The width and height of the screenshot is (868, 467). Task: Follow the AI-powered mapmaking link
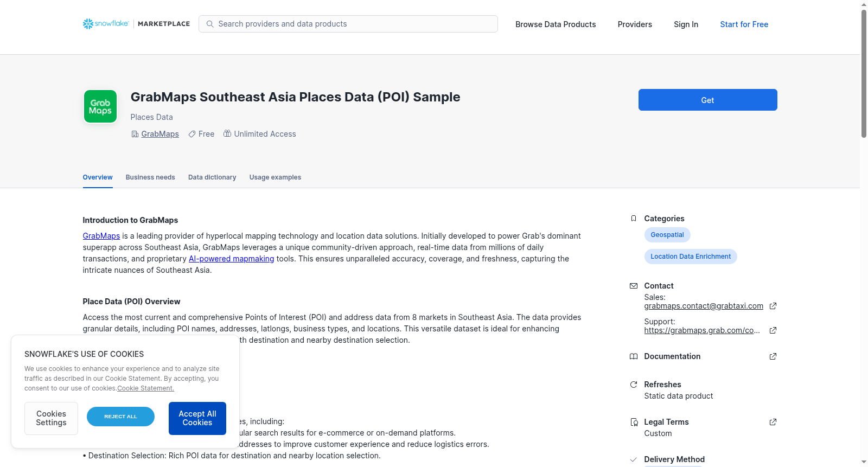click(232, 259)
